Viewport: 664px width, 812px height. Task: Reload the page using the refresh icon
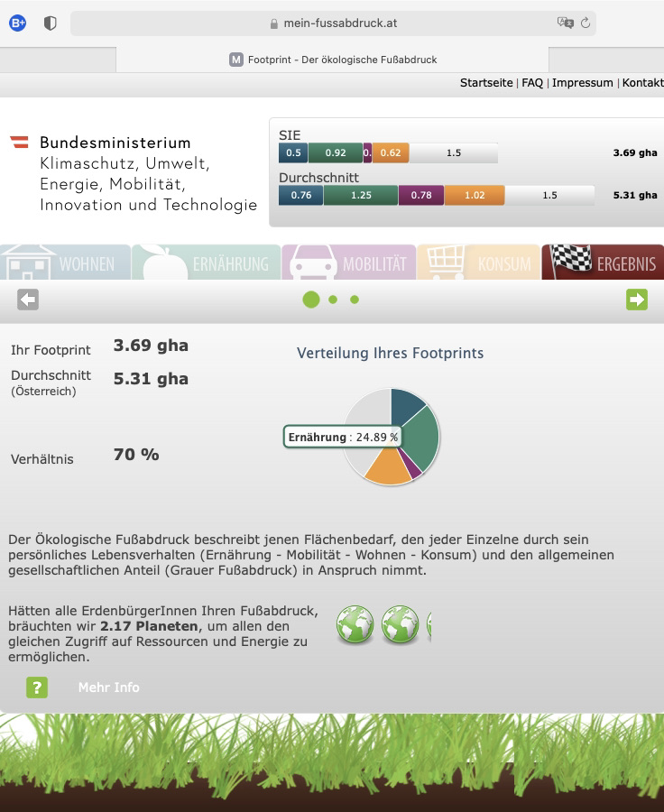pos(586,23)
